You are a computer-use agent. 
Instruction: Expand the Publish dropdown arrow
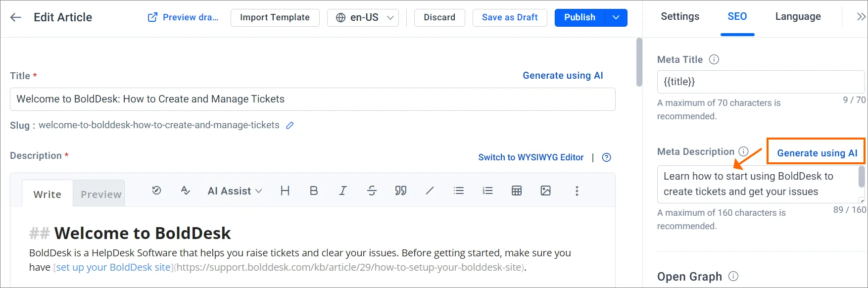[x=616, y=17]
